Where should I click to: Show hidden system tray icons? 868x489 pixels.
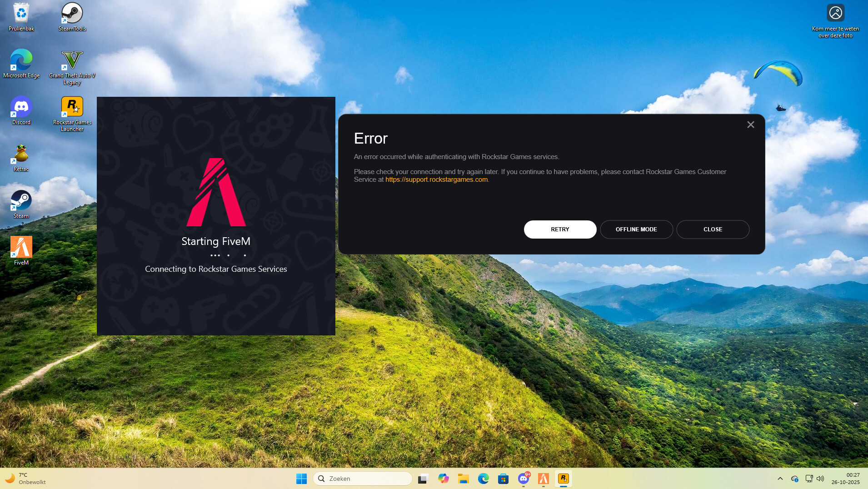coord(780,479)
